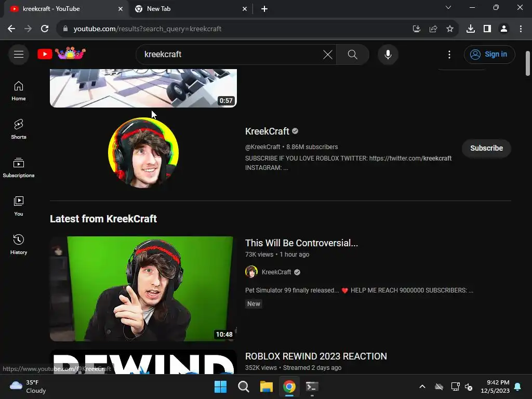Open the network tray icon

455,387
